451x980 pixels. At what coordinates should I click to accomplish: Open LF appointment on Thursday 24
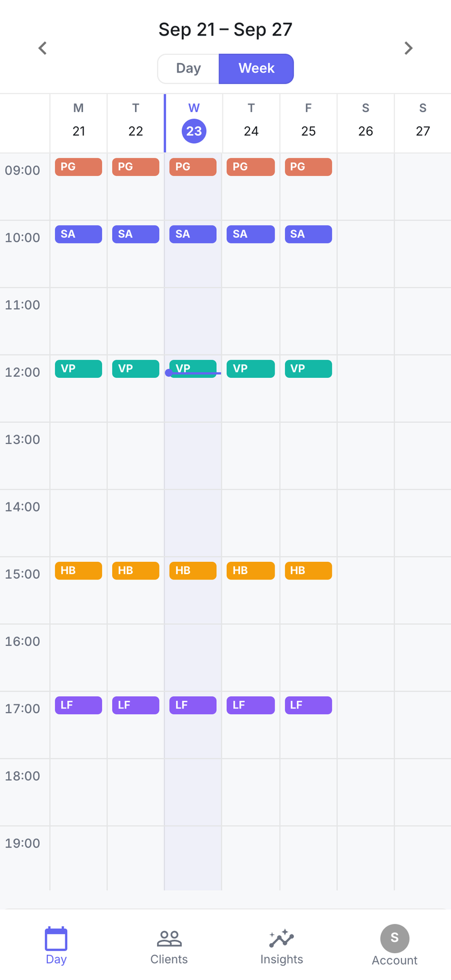251,706
